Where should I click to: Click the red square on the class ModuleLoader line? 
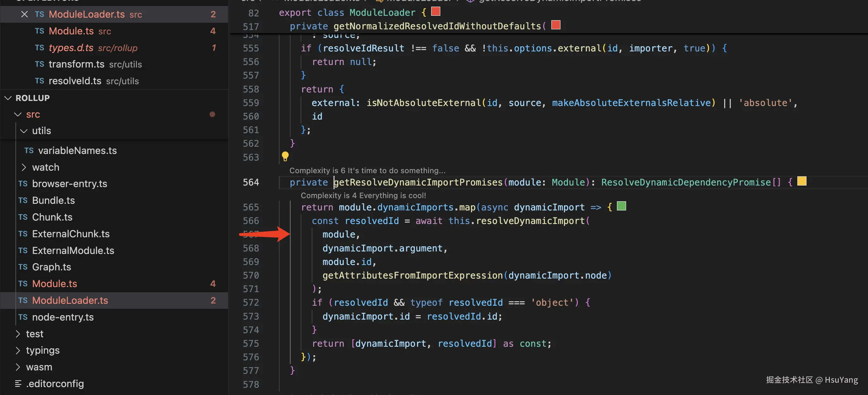click(435, 12)
